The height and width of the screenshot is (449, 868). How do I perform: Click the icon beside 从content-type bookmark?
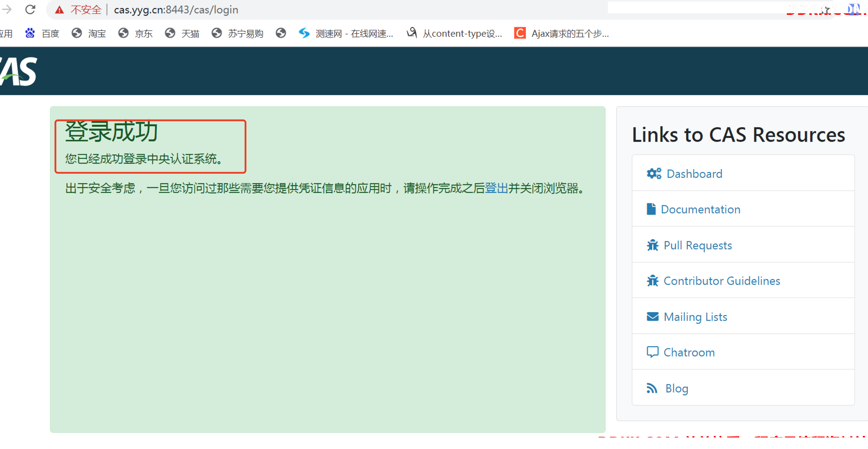pos(412,33)
